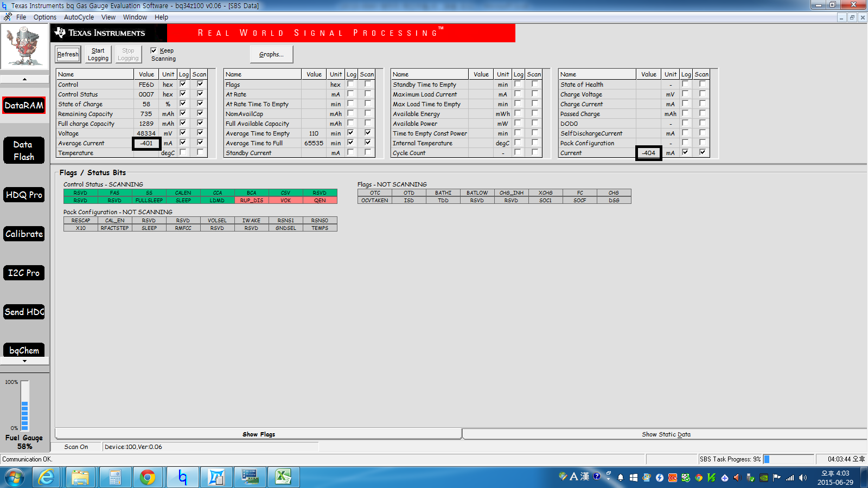Open the I2C Pro screen
The width and height of the screenshot is (868, 488).
(x=24, y=273)
